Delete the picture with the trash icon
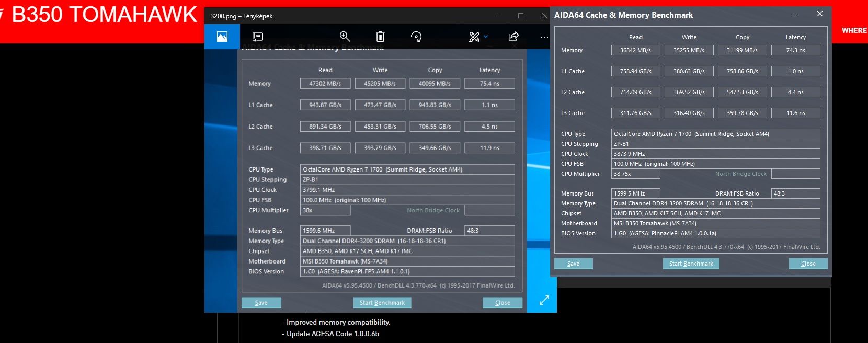The image size is (868, 343). (x=380, y=37)
